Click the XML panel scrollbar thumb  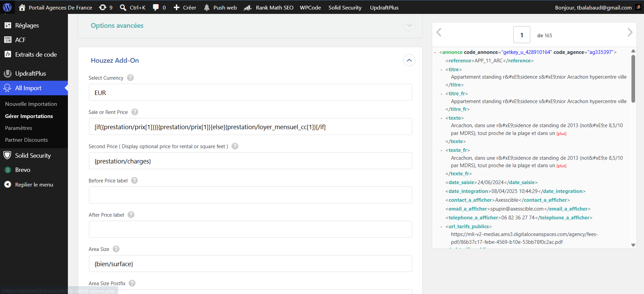(x=633, y=79)
